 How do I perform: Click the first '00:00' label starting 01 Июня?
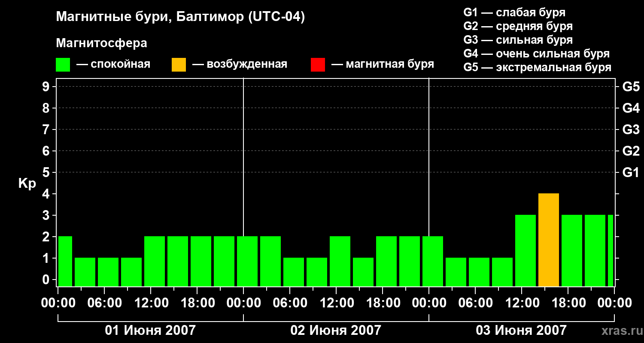click(58, 303)
